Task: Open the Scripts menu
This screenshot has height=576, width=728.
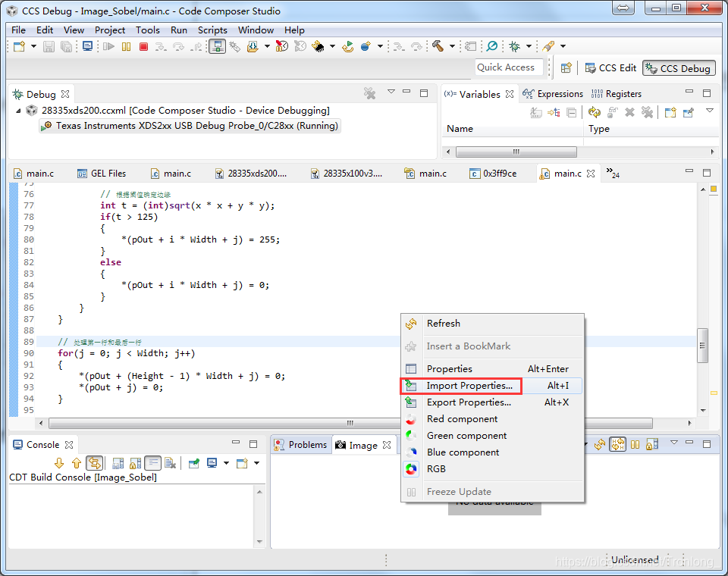Action: pos(212,30)
